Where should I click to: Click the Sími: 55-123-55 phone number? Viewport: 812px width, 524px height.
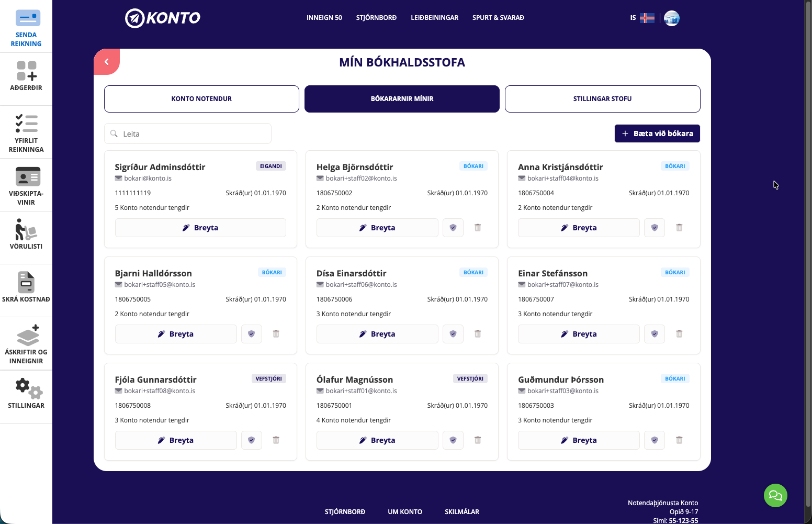tap(675, 520)
